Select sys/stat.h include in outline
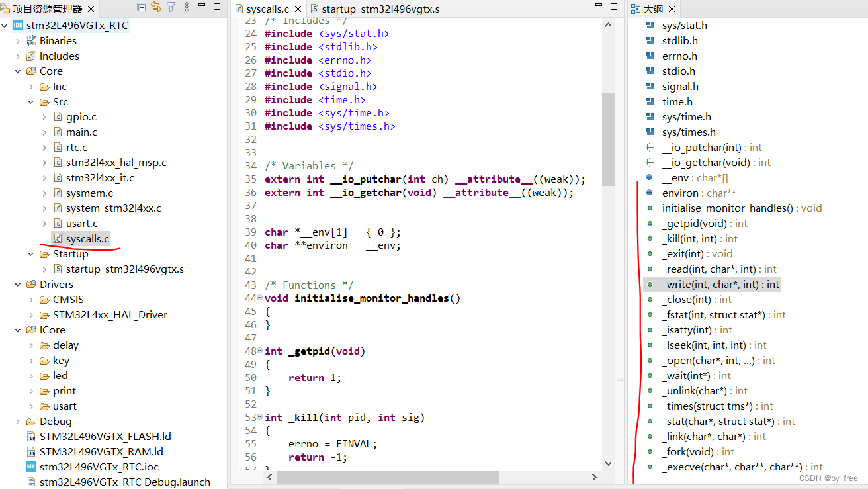 click(x=684, y=26)
